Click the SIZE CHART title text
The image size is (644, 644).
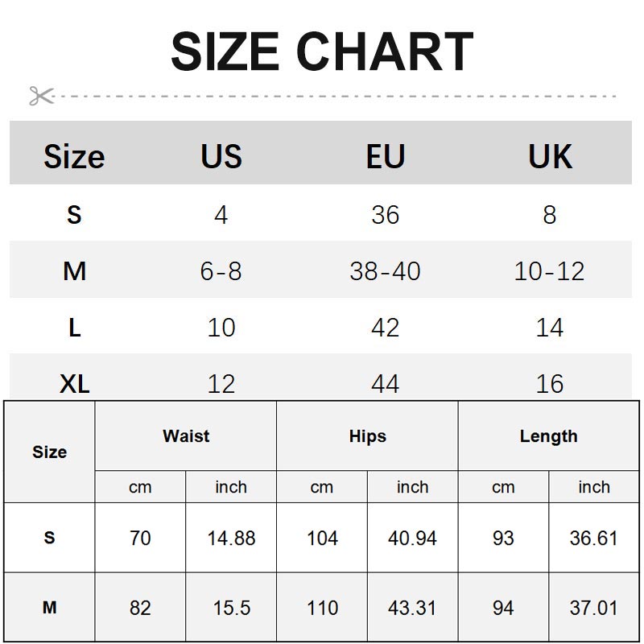tap(322, 52)
